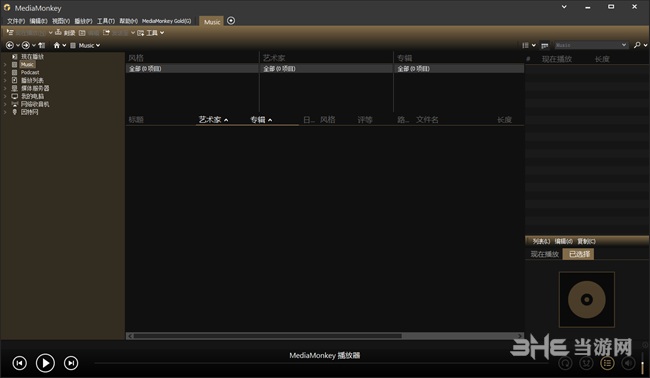Open the 播放 (Play) menu
The image size is (650, 378).
83,21
